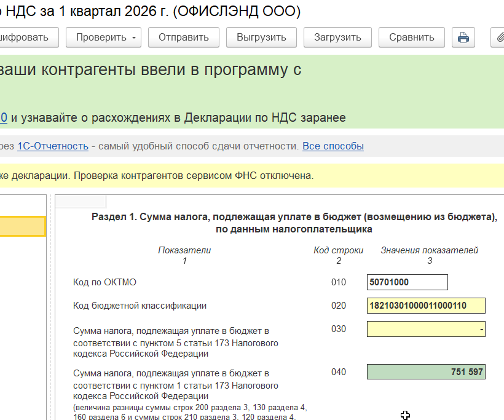Click the green banner about контрагенты
This screenshot has height=420, width=504.
click(252, 92)
